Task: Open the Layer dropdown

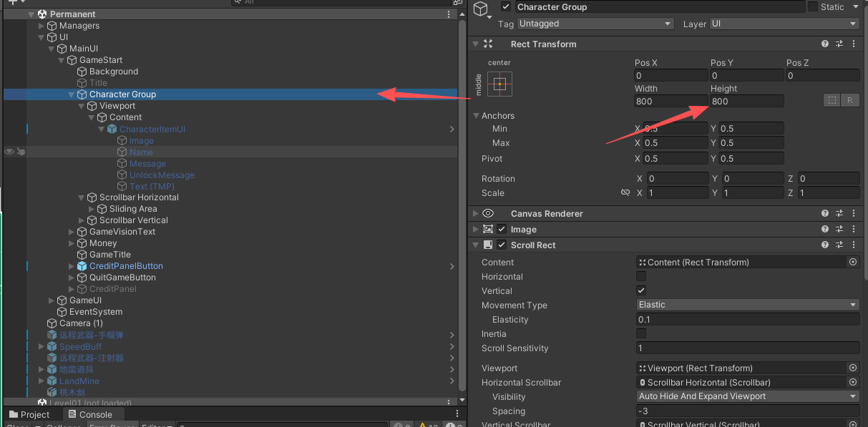Action: click(x=784, y=24)
